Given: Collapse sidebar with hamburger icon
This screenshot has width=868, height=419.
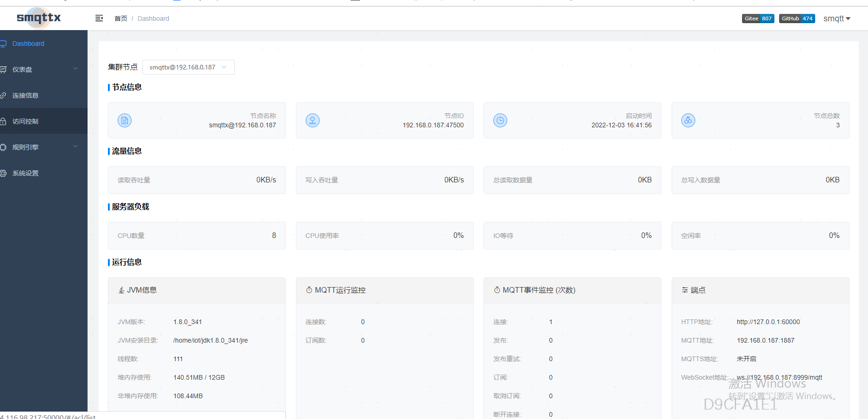Looking at the screenshot, I should [x=99, y=18].
